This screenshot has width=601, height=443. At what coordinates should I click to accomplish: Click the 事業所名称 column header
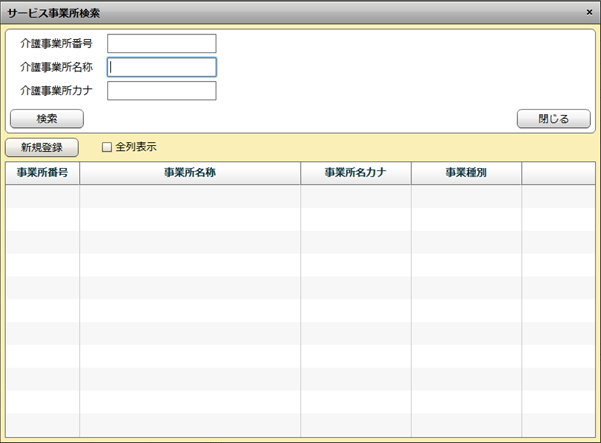tap(190, 173)
